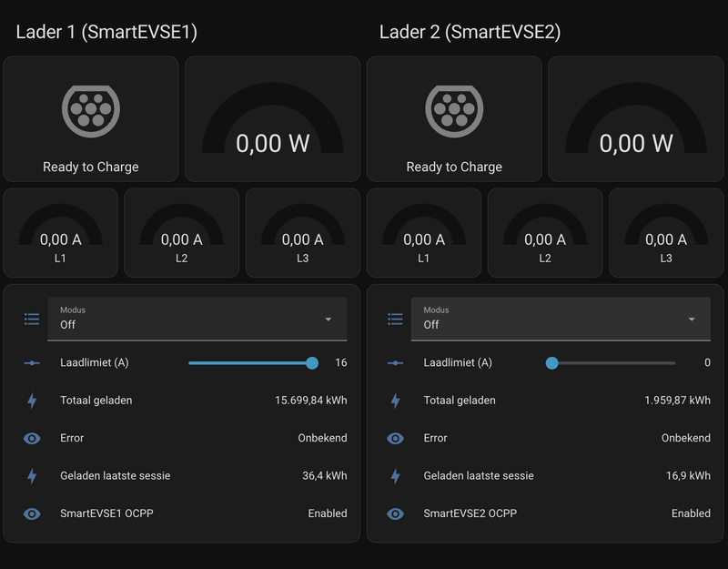
Task: Click Lader 1 Ready to Charge status text
Action: (90, 168)
